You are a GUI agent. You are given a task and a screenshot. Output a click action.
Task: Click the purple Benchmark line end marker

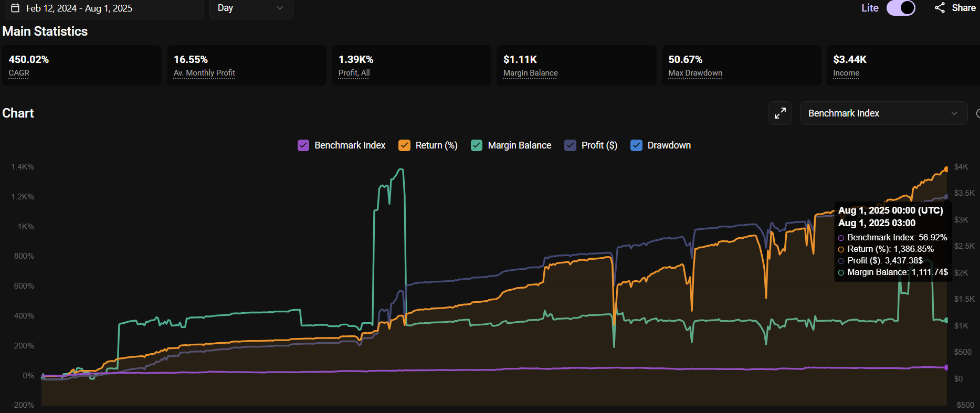(946, 367)
